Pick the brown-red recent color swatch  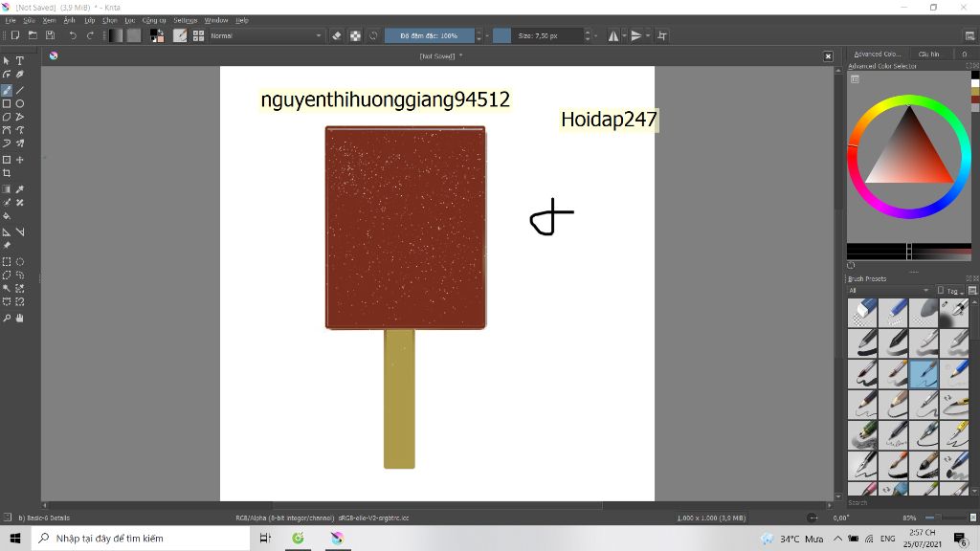(x=975, y=99)
